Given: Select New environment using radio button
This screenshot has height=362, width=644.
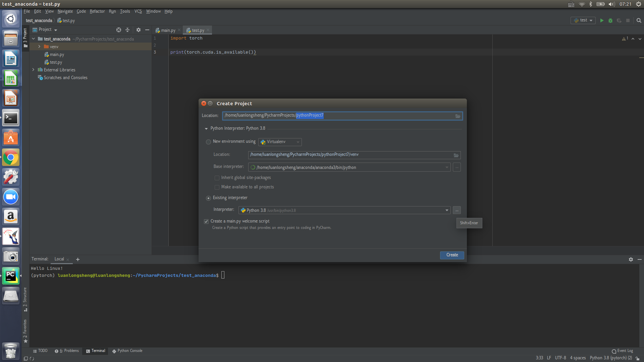Looking at the screenshot, I should click(x=208, y=142).
